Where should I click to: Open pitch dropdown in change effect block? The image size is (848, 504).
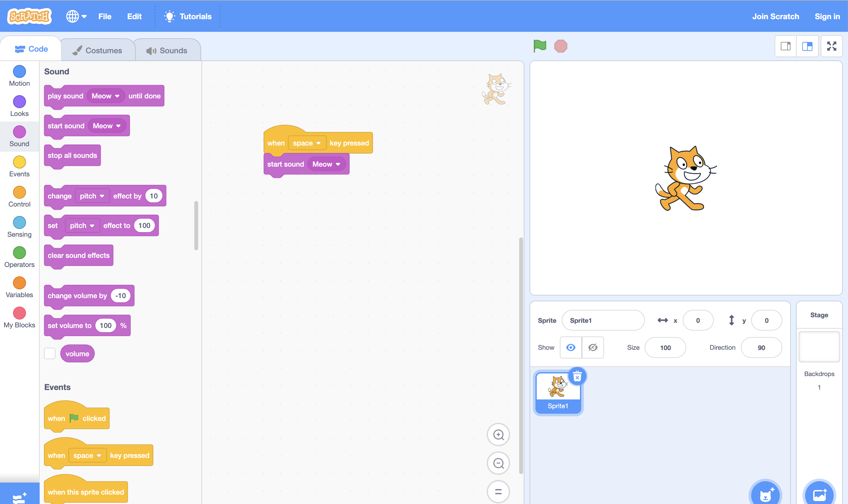point(92,196)
